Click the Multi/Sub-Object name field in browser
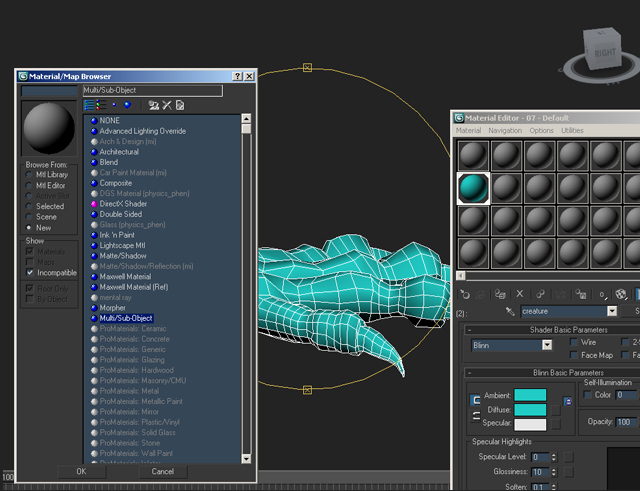640x491 pixels. (x=153, y=90)
